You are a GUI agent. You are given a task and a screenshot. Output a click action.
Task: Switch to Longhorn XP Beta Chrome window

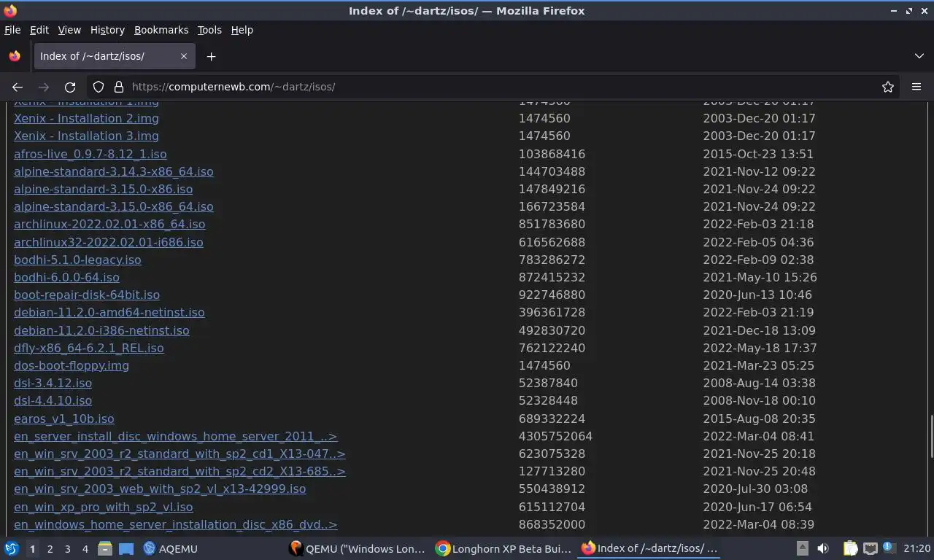coord(504,548)
